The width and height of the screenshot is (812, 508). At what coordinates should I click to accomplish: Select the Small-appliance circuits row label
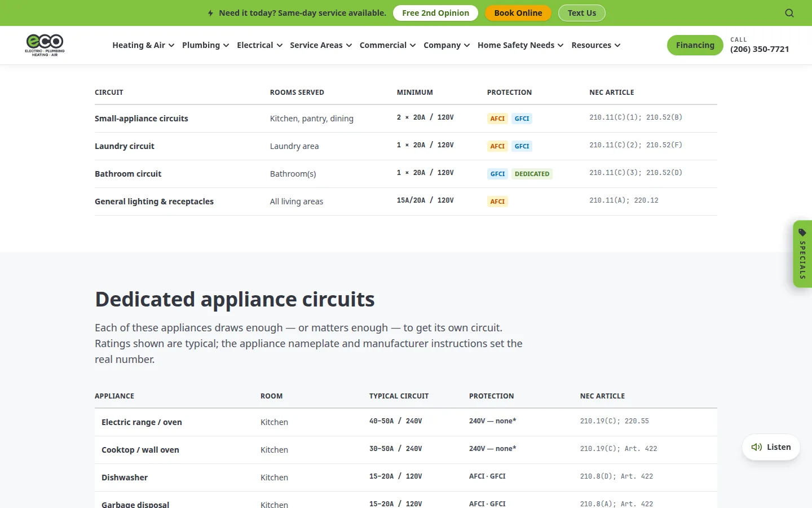[x=142, y=119]
